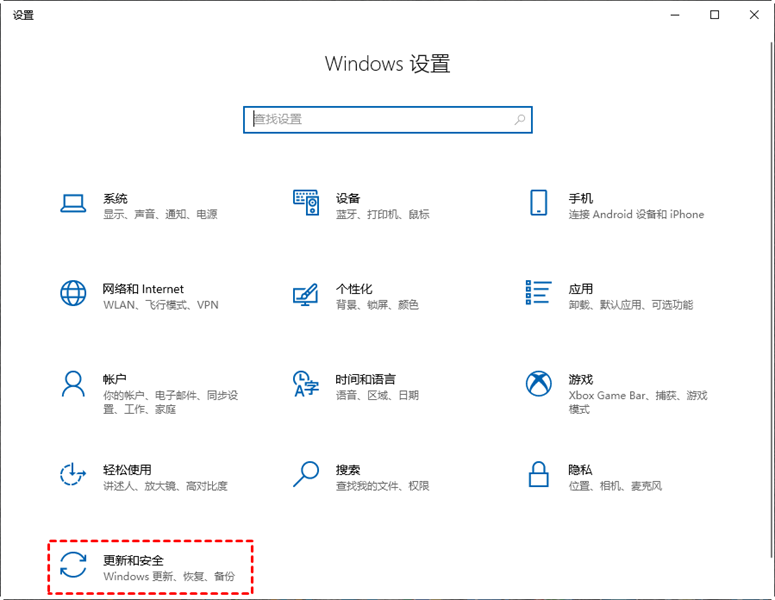
Task: Click the 搜索 magnifier category icon
Action: click(x=305, y=474)
